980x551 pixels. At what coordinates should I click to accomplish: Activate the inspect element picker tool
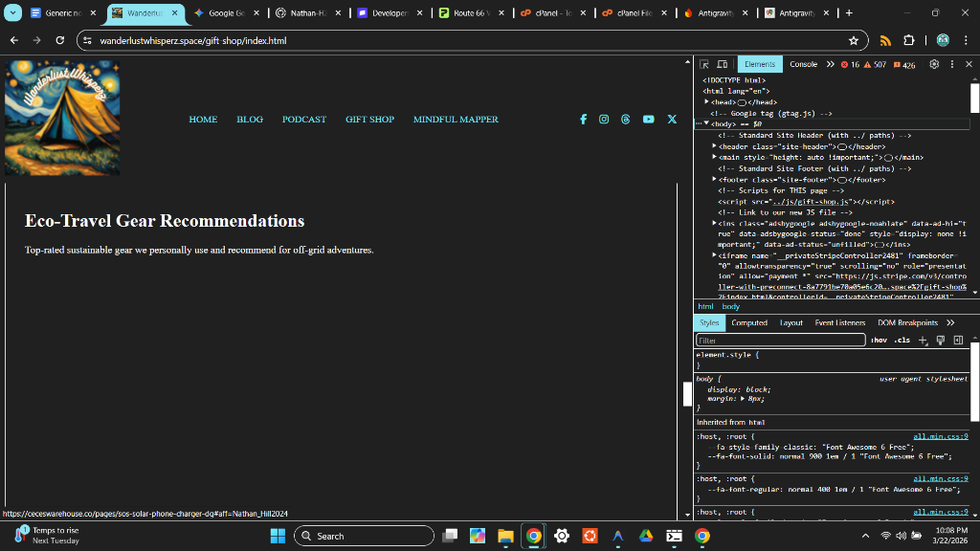click(703, 64)
